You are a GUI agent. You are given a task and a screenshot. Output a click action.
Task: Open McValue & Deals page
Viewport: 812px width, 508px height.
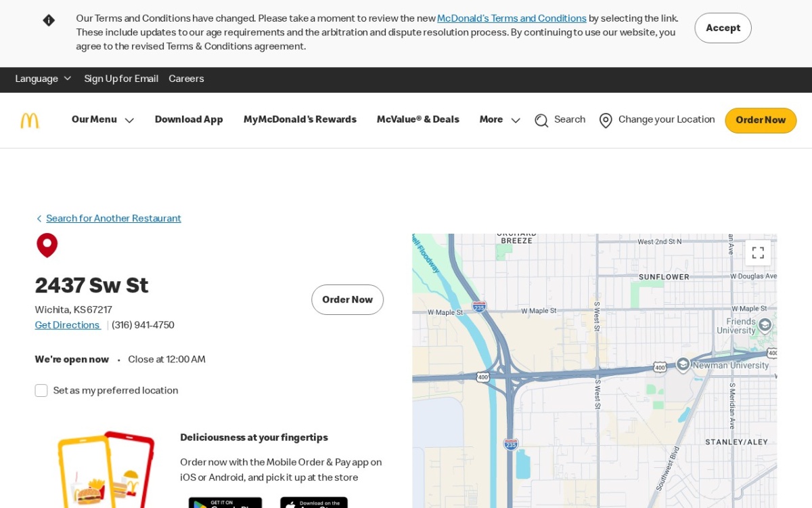pos(418,120)
